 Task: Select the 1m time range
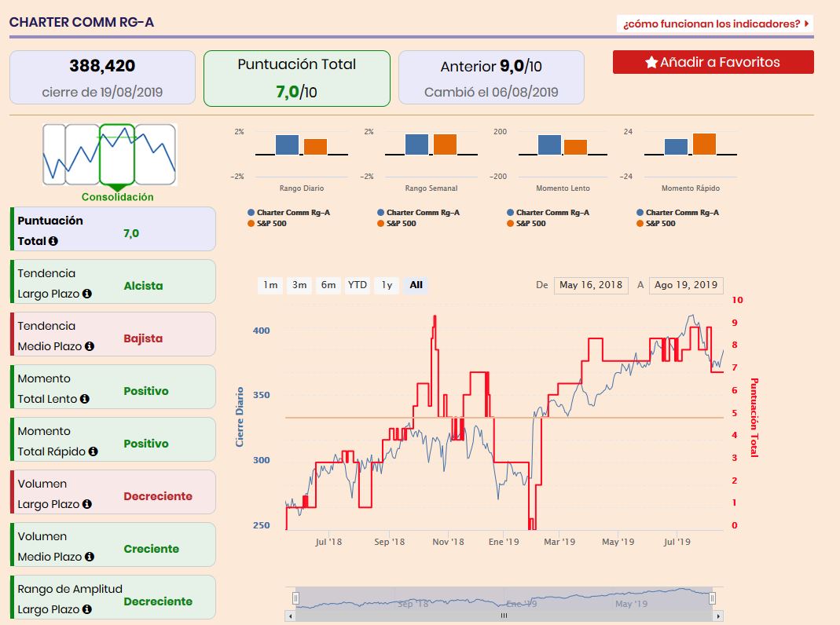[270, 285]
